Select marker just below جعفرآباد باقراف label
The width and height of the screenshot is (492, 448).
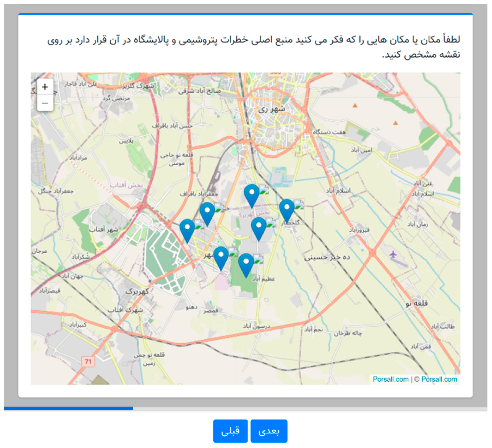coord(207,212)
